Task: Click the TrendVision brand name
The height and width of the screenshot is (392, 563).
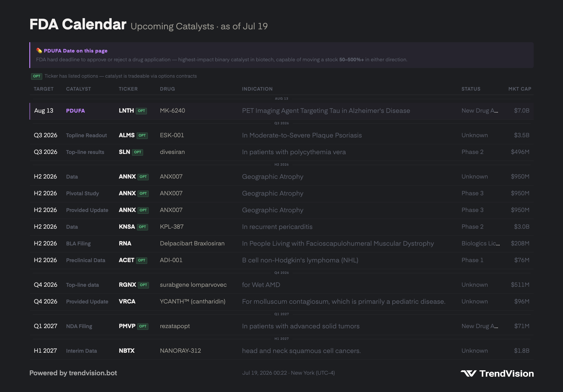Action: pos(506,374)
